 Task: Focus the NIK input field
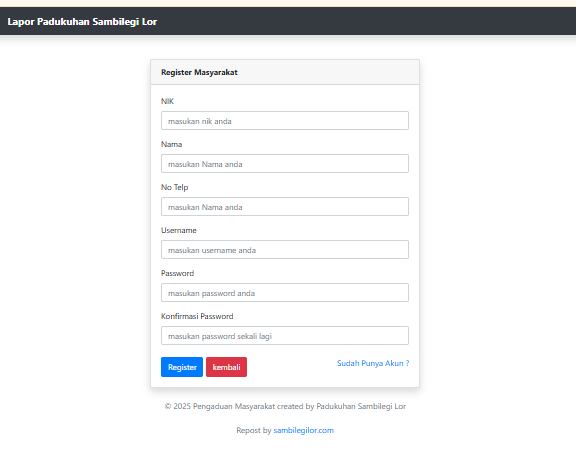click(x=285, y=121)
